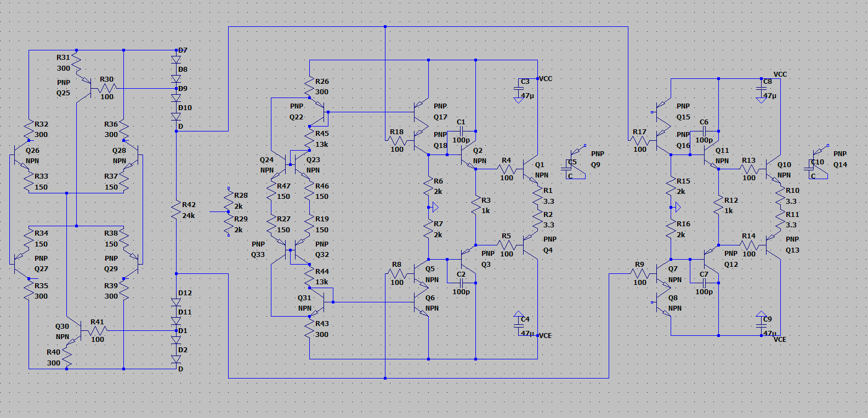Select the R42 24k resistor symbol

point(176,210)
